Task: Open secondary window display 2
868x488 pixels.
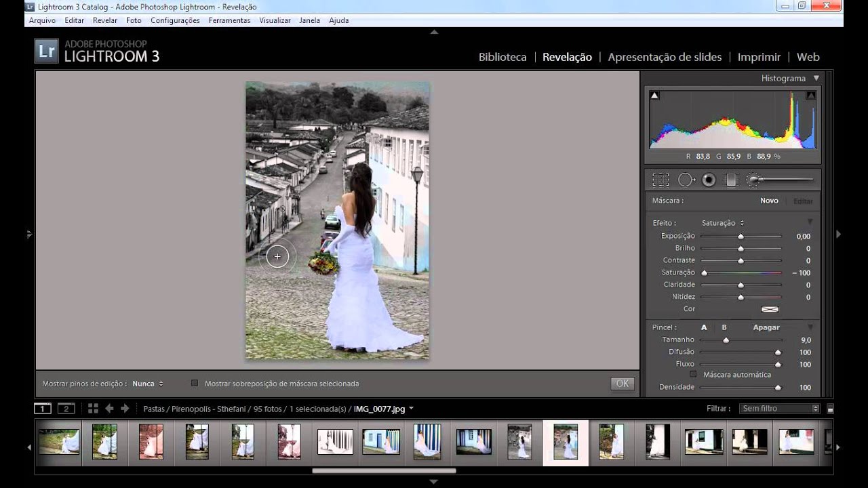Action: click(x=66, y=408)
